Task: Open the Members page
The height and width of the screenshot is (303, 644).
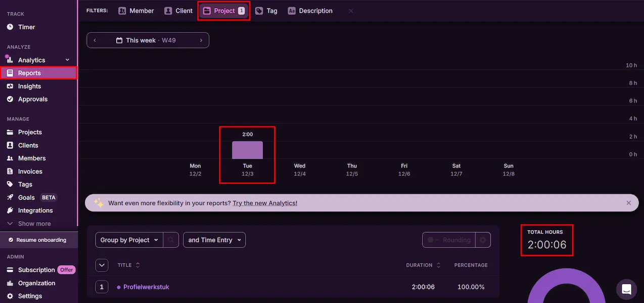Action: tap(32, 158)
